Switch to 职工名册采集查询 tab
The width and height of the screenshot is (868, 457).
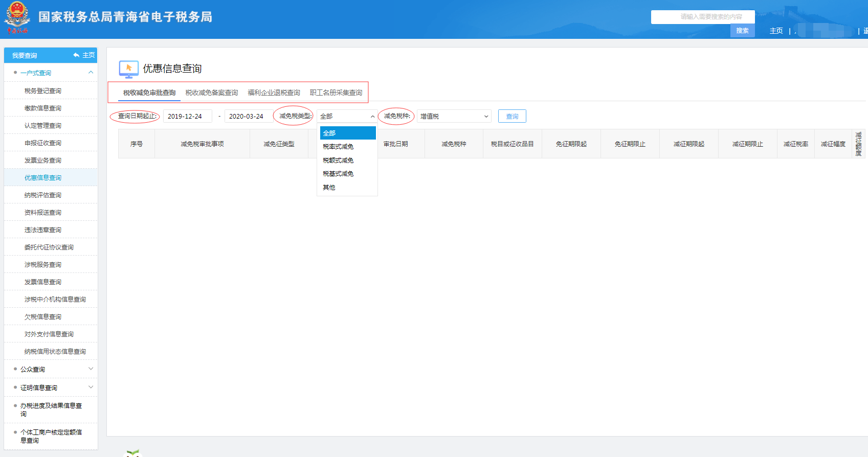coord(336,93)
